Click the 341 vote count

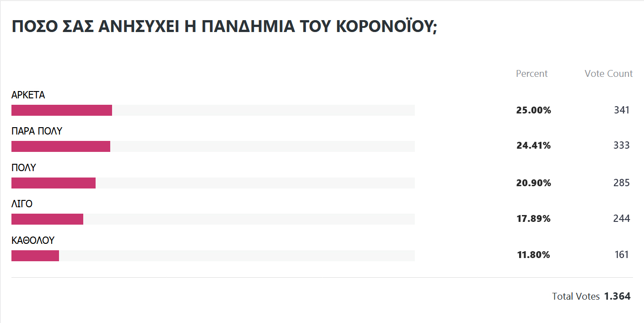[622, 110]
